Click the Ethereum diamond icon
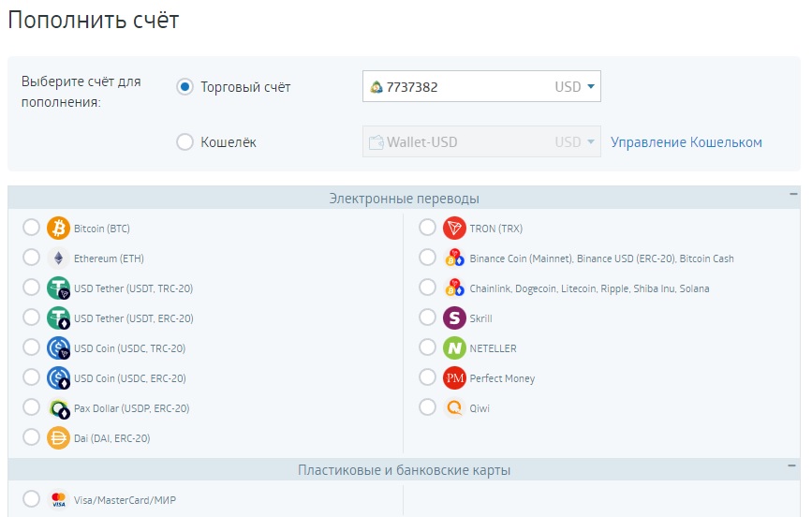The image size is (812, 517). [58, 258]
